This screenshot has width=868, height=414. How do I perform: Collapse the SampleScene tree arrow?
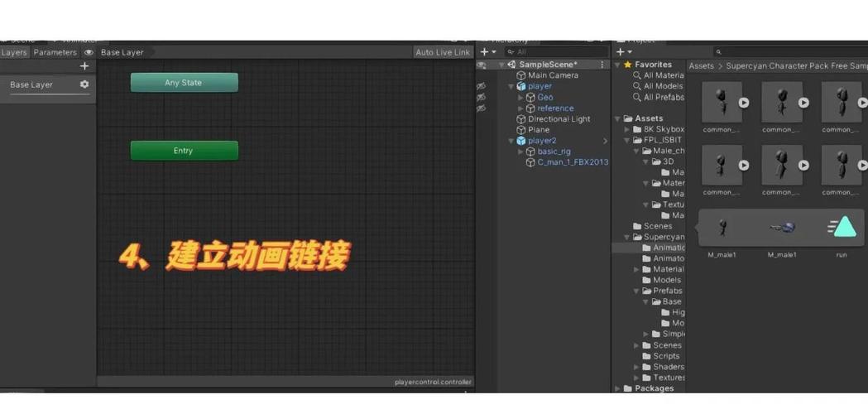(x=501, y=65)
